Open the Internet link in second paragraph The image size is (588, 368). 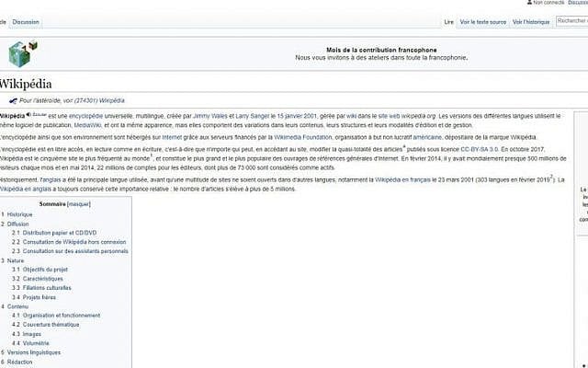[172, 137]
